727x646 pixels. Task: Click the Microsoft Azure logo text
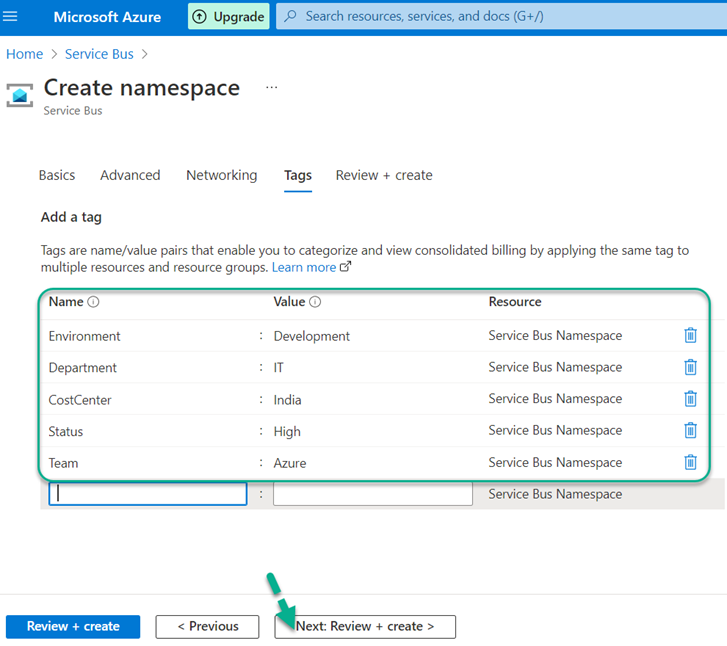click(x=107, y=17)
